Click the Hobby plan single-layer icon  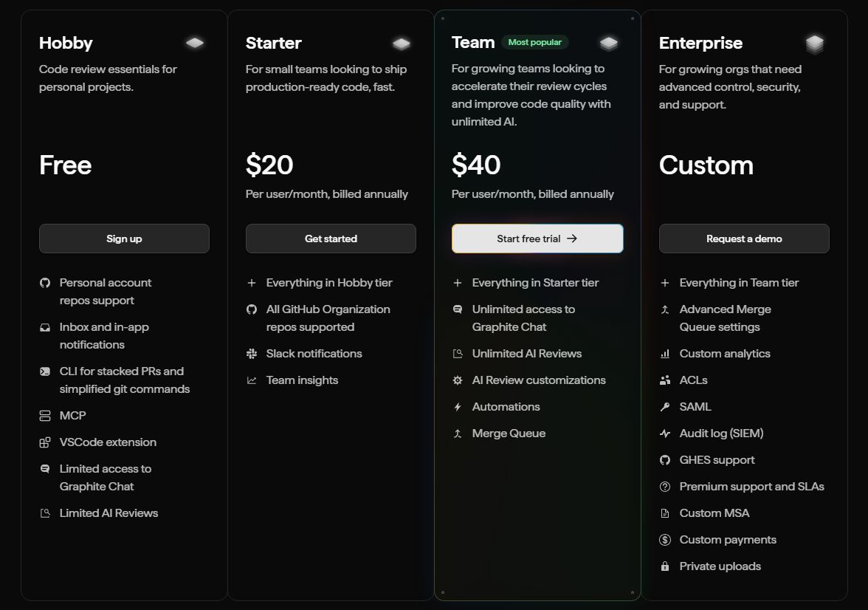coord(194,43)
